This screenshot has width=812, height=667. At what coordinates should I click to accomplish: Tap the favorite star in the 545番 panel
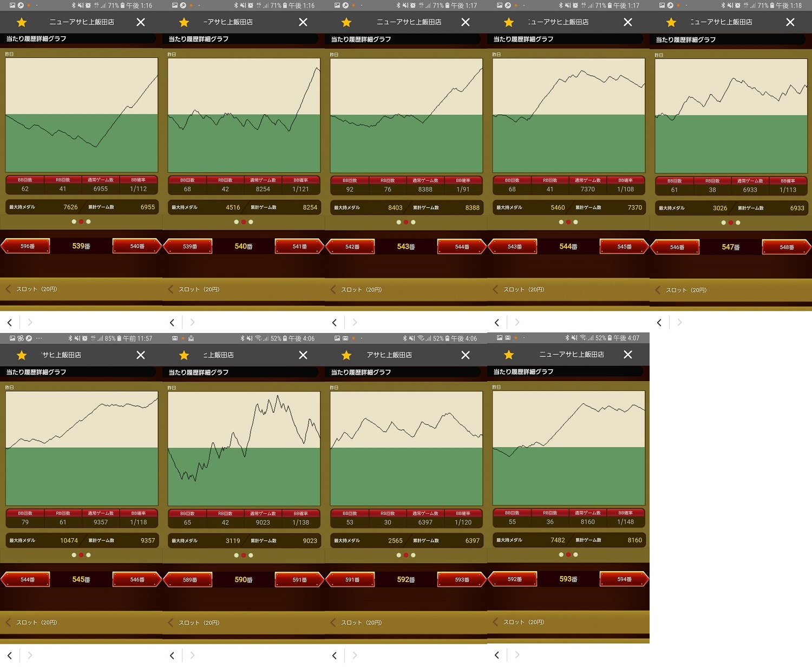coord(22,355)
